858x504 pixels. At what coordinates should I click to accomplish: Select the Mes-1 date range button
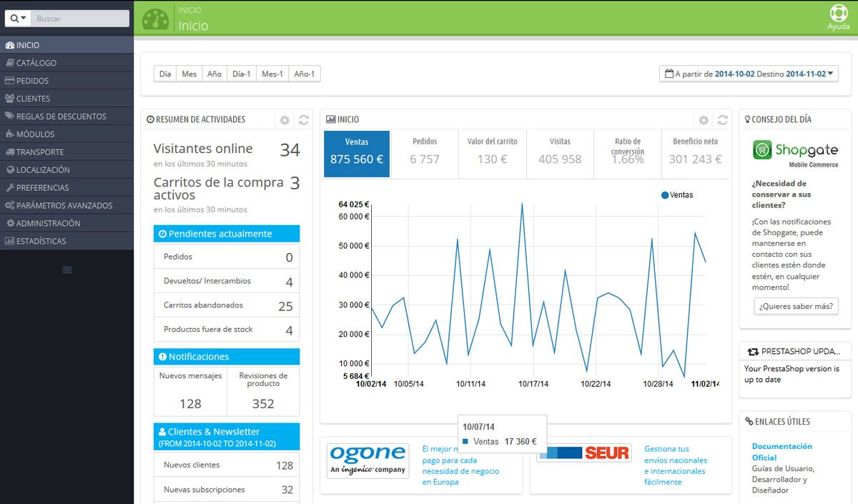[272, 74]
